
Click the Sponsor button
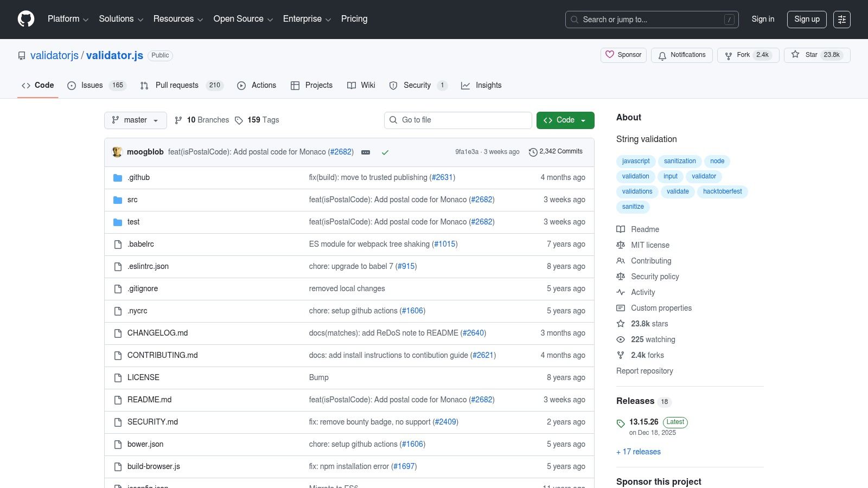(x=623, y=55)
